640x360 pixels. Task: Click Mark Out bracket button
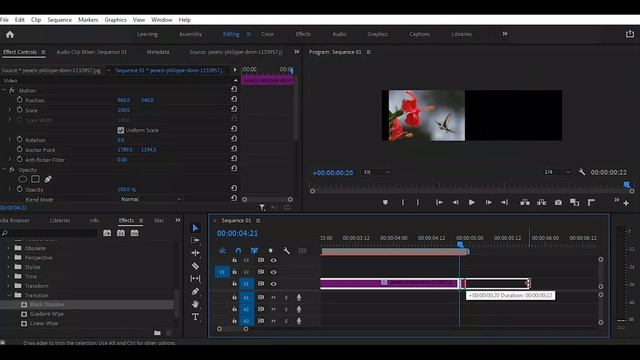[418, 202]
